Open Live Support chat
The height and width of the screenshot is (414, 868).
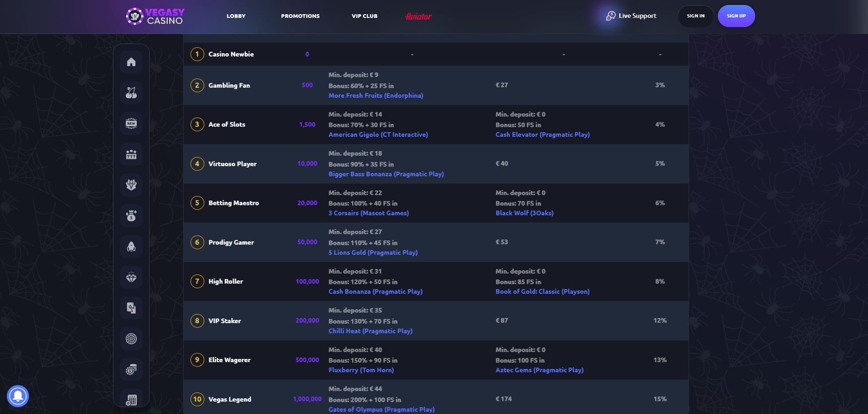[632, 16]
